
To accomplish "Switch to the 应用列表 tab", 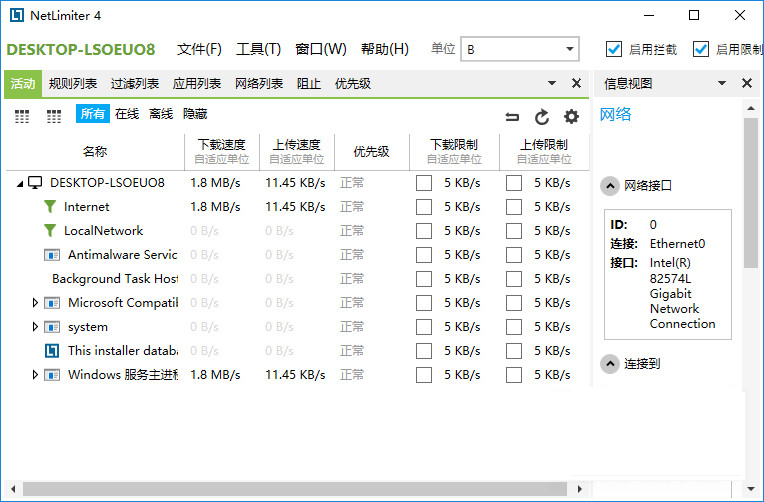I will pos(197,84).
